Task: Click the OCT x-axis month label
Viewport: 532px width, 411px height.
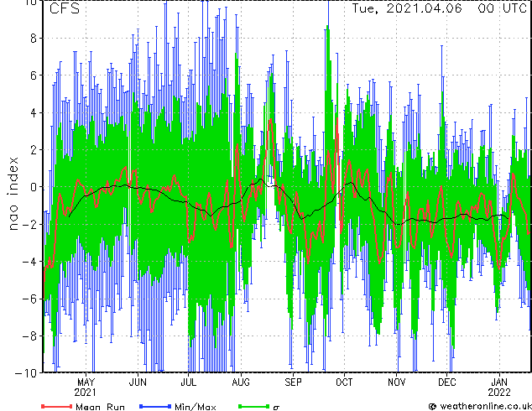Action: pos(344,382)
